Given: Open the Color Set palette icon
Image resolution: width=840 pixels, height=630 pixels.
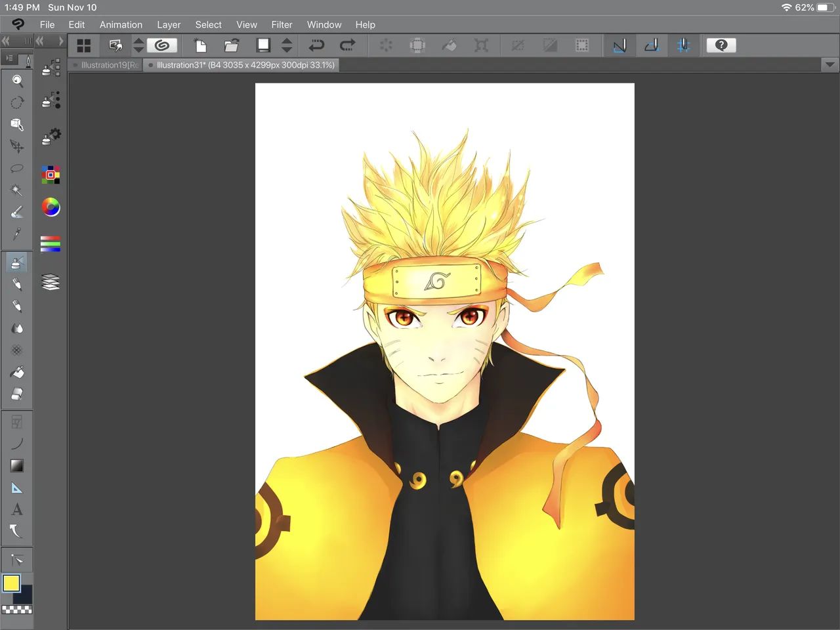Looking at the screenshot, I should (51, 175).
